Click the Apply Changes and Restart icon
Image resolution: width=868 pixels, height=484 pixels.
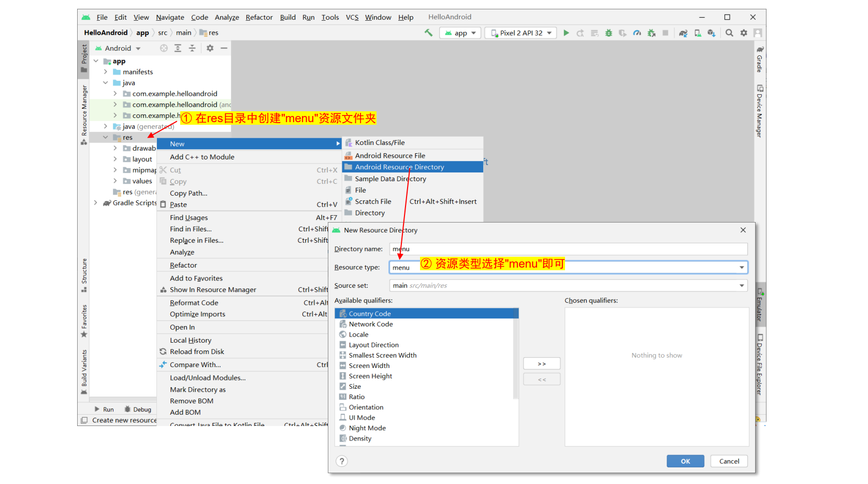coord(580,33)
